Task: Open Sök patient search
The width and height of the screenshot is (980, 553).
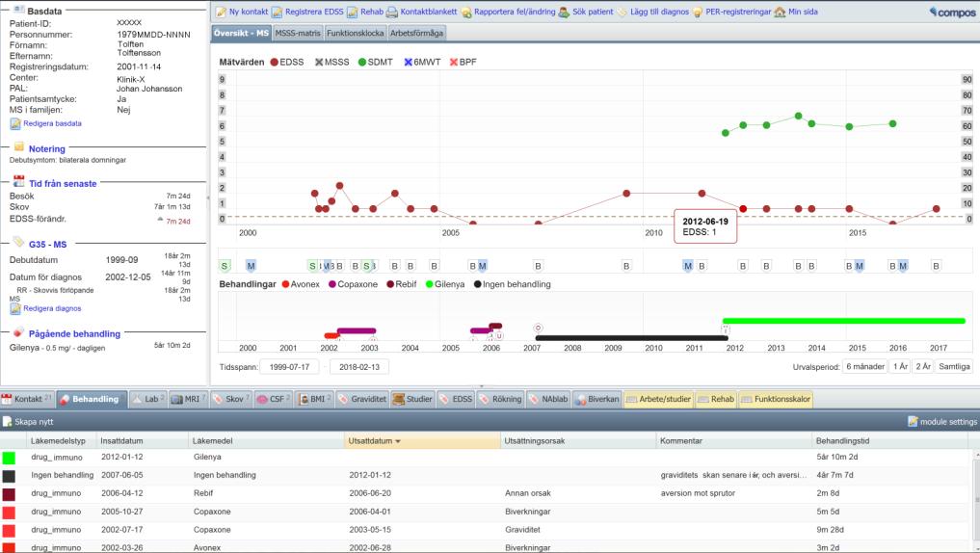Action: (x=586, y=12)
